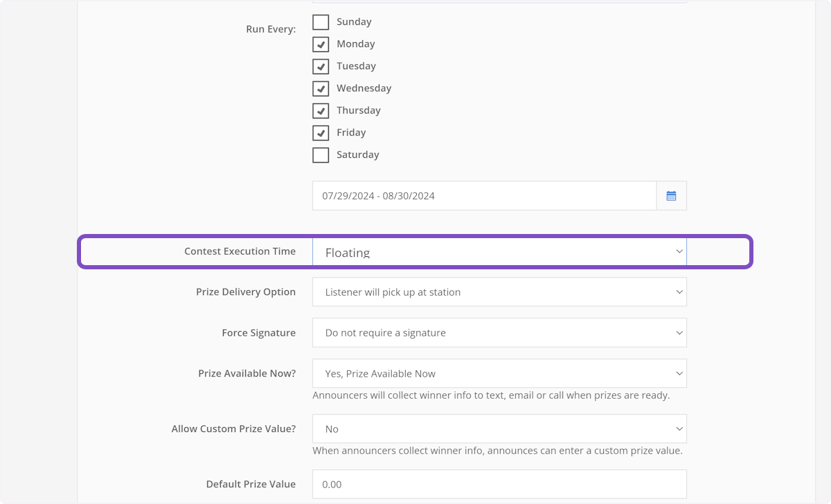Enable the Saturday checkbox

tap(321, 155)
